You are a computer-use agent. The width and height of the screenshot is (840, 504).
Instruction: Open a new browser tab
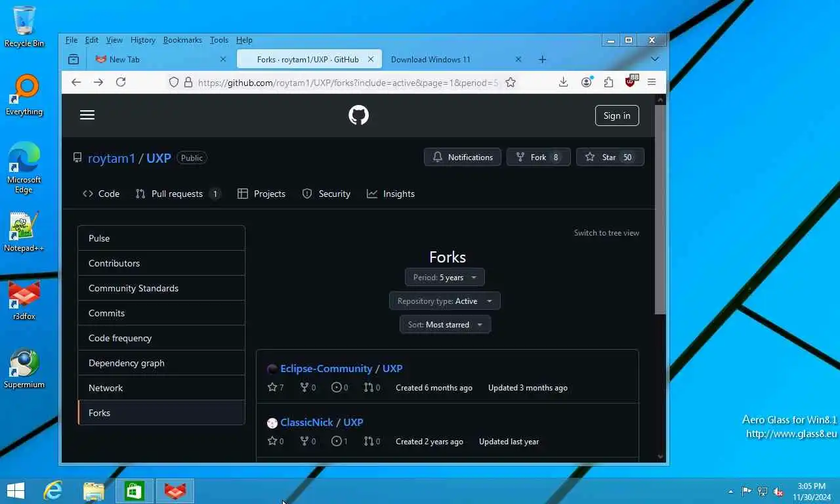pyautogui.click(x=542, y=59)
